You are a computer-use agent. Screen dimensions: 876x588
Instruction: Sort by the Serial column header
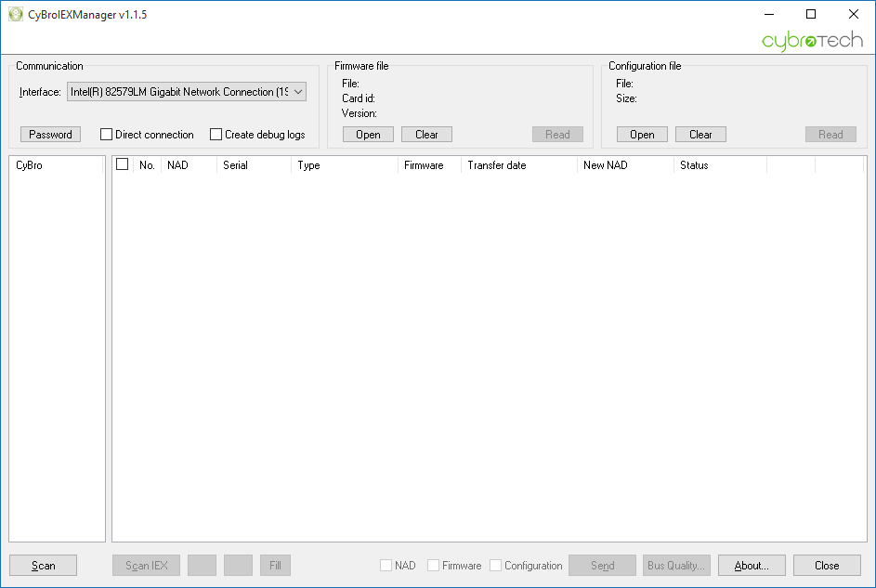point(253,165)
